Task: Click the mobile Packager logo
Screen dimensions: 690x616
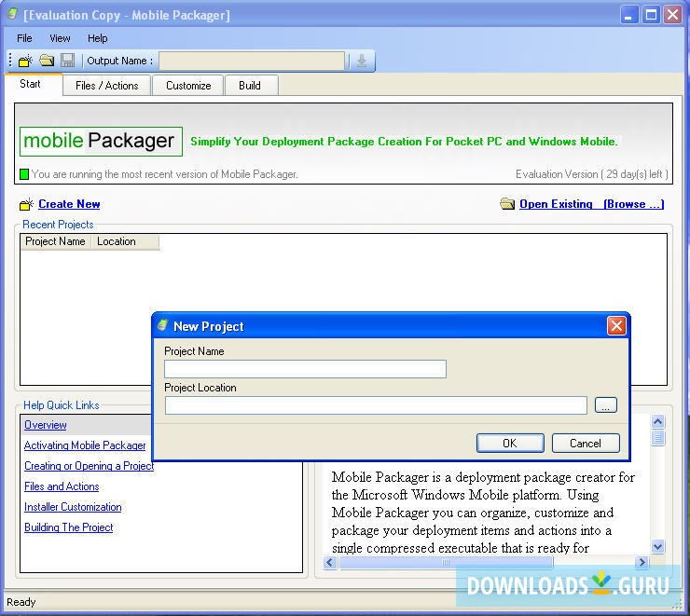Action: coord(101,141)
